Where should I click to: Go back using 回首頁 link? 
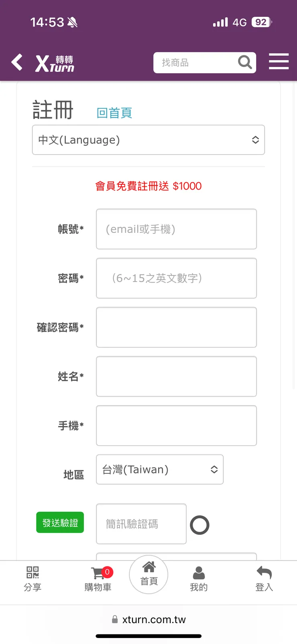pos(114,114)
